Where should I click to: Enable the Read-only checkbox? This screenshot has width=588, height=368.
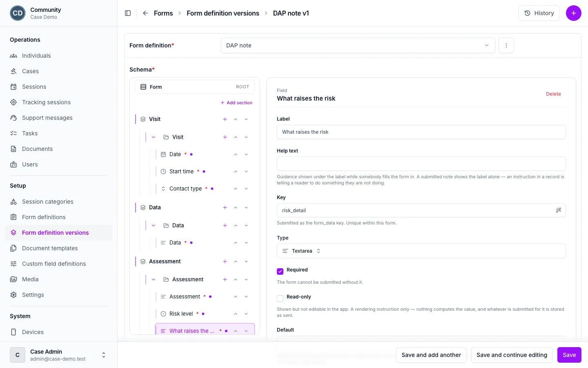280,298
